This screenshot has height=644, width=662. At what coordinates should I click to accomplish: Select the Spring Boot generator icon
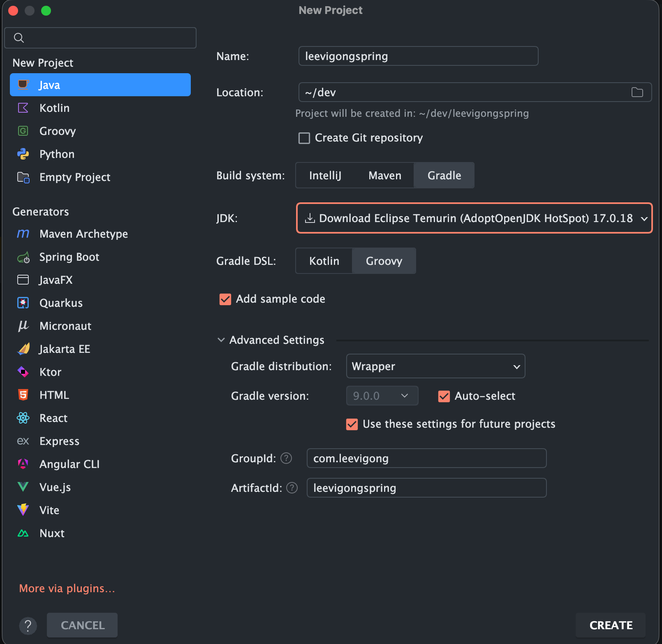(x=23, y=257)
